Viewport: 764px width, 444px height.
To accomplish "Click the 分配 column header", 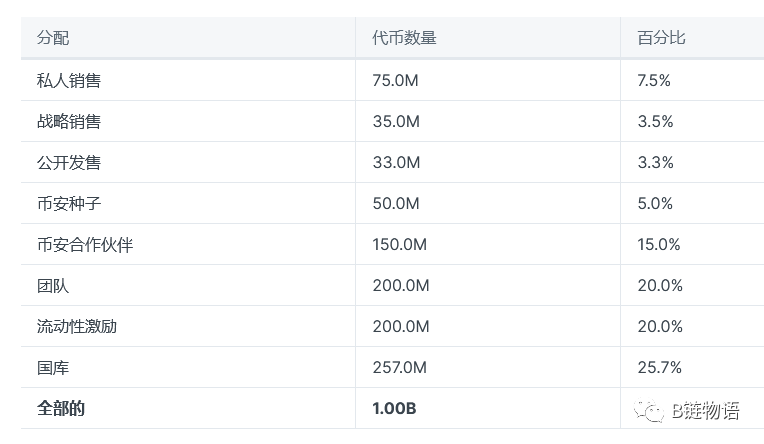I will click(x=53, y=38).
